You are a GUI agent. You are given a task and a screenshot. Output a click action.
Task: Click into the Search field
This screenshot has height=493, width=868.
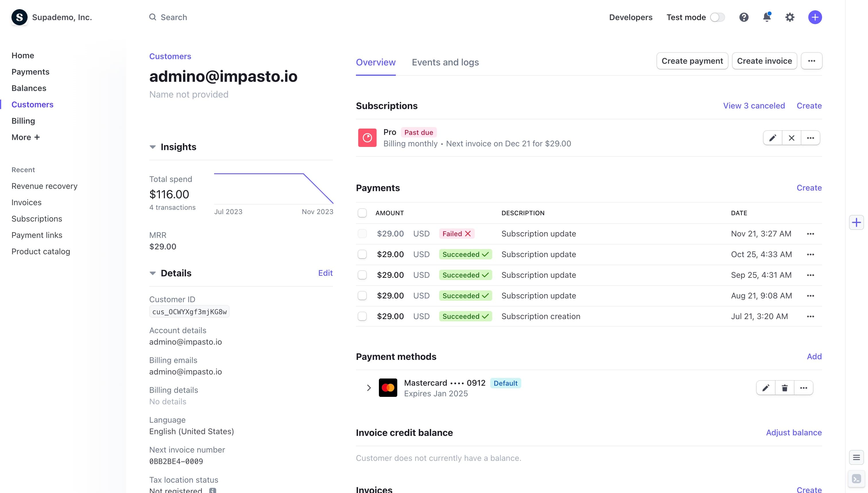(x=173, y=17)
